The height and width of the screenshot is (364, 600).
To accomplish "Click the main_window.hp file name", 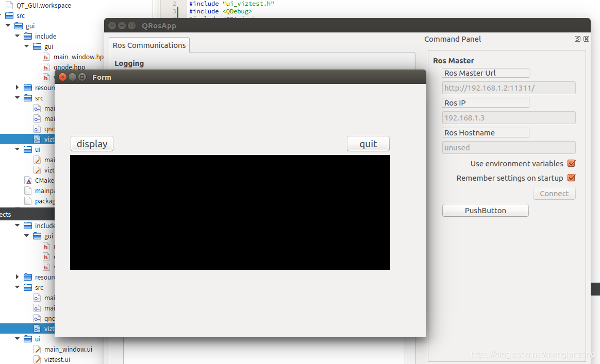I will click(x=78, y=57).
